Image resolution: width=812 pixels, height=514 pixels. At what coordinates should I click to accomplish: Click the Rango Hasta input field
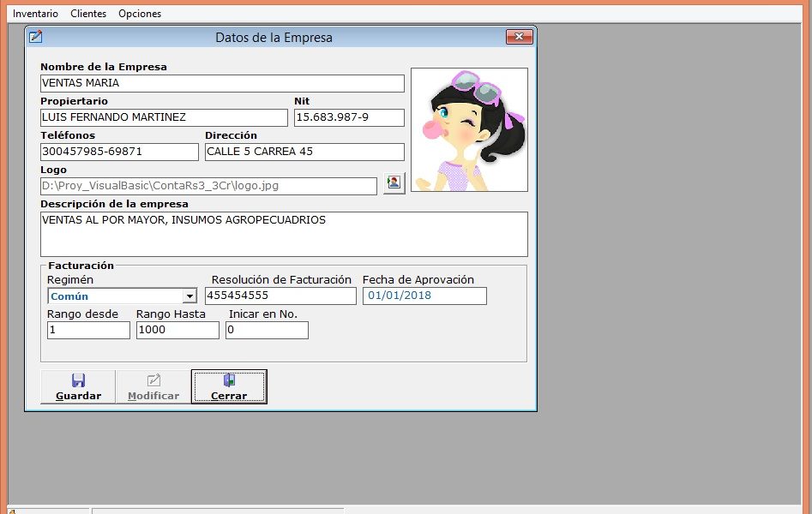point(177,330)
